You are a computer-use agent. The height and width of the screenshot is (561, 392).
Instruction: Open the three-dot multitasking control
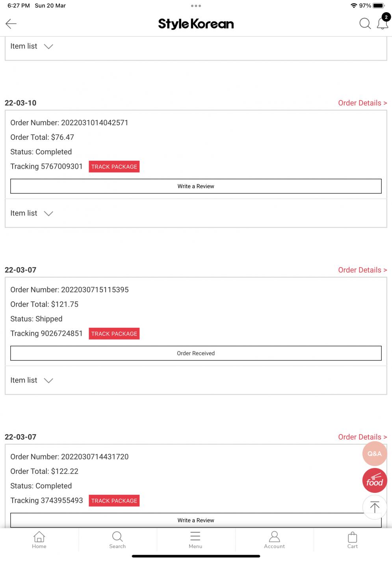(x=196, y=6)
